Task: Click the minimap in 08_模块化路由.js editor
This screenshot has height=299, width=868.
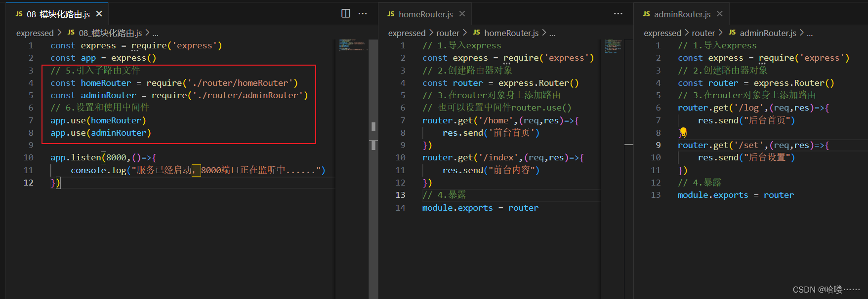Action: [353, 45]
